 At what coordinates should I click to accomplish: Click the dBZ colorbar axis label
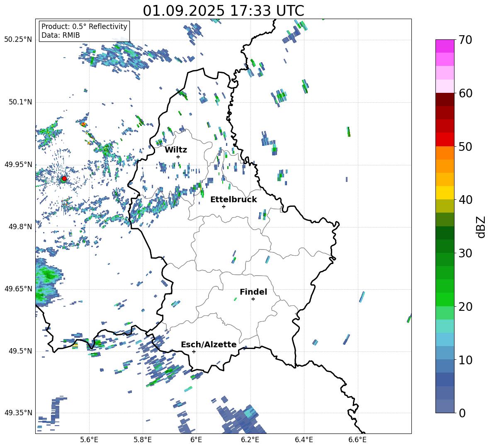click(481, 227)
